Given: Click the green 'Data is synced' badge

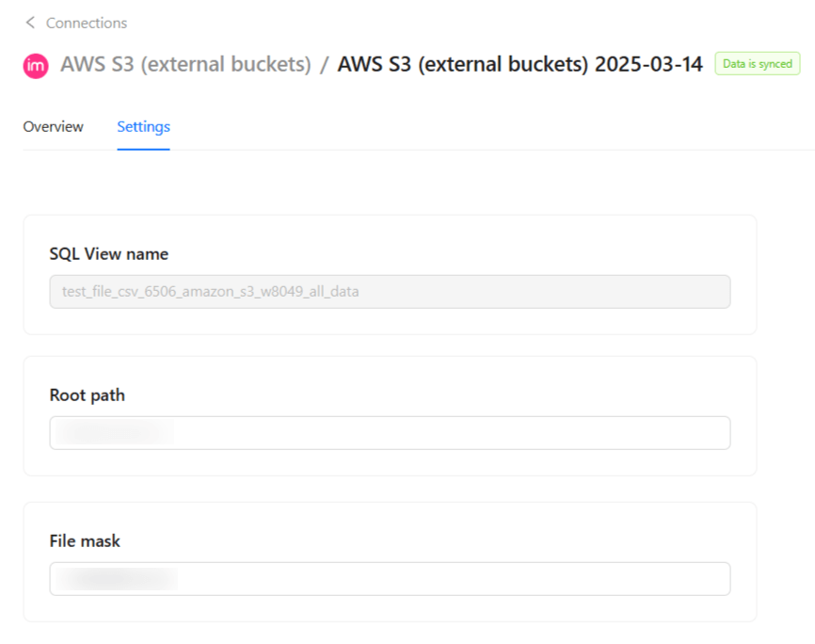Looking at the screenshot, I should (758, 64).
